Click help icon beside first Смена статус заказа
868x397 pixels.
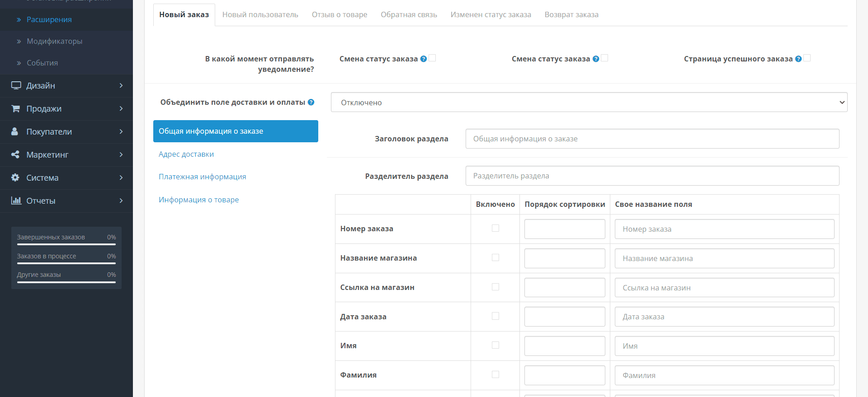tap(424, 59)
